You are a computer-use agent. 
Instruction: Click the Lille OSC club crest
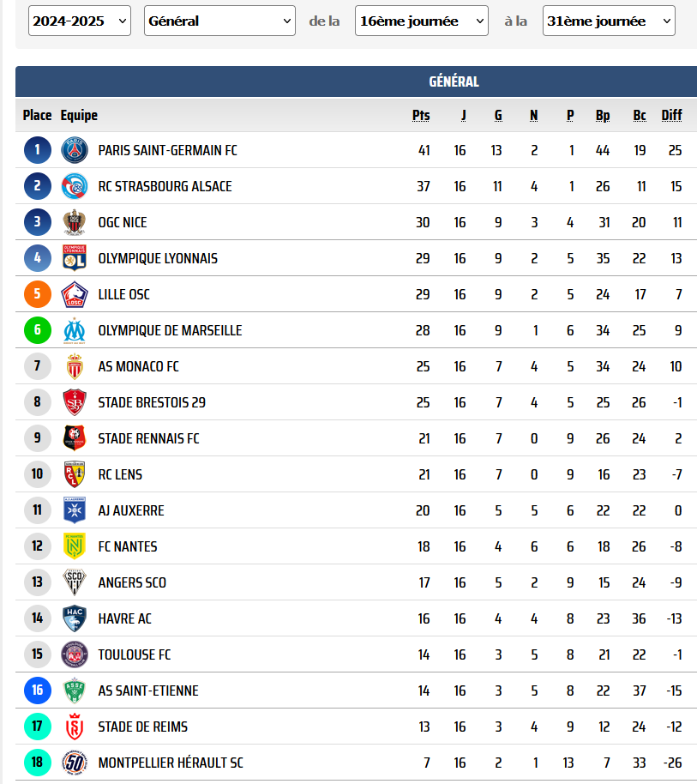[75, 294]
